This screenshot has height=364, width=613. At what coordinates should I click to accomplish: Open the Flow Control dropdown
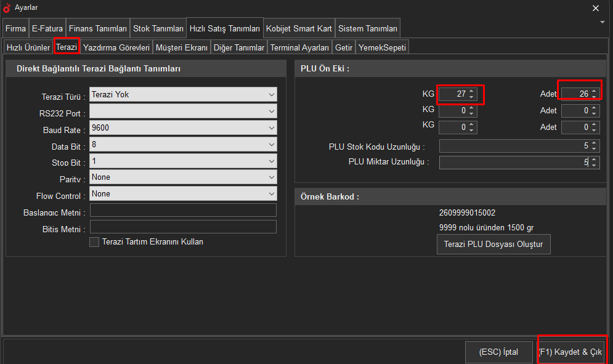click(183, 194)
